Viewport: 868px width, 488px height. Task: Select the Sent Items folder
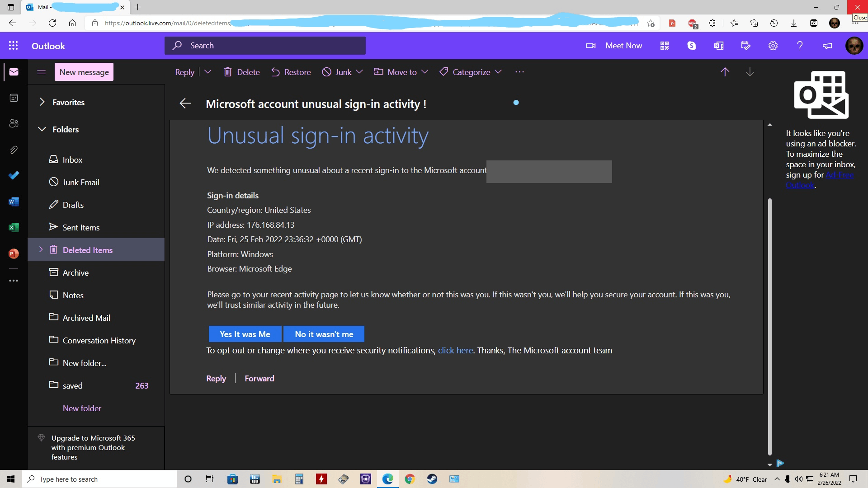coord(81,227)
